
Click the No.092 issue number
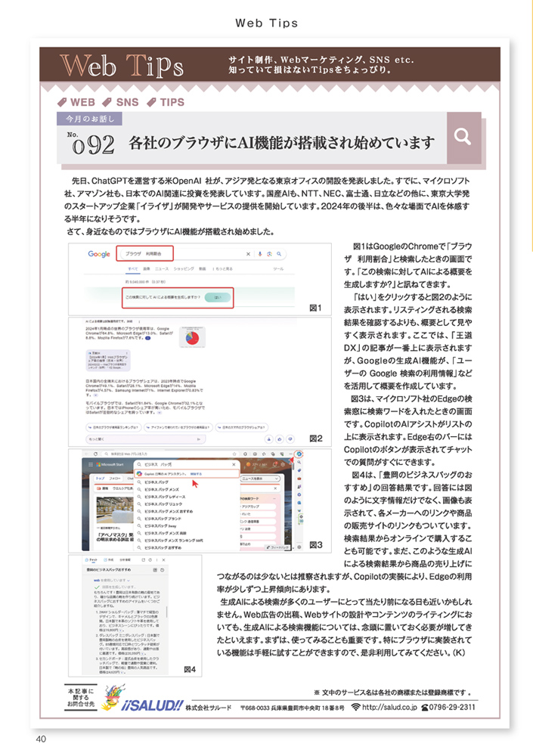[91, 144]
